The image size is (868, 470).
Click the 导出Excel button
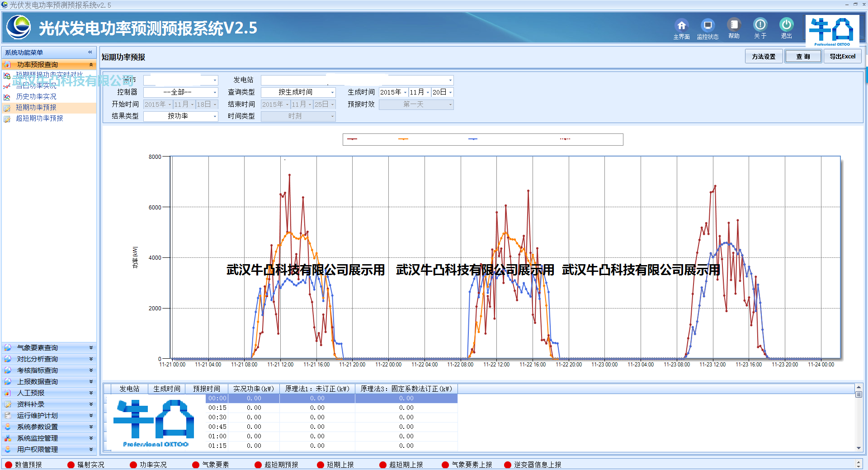842,57
